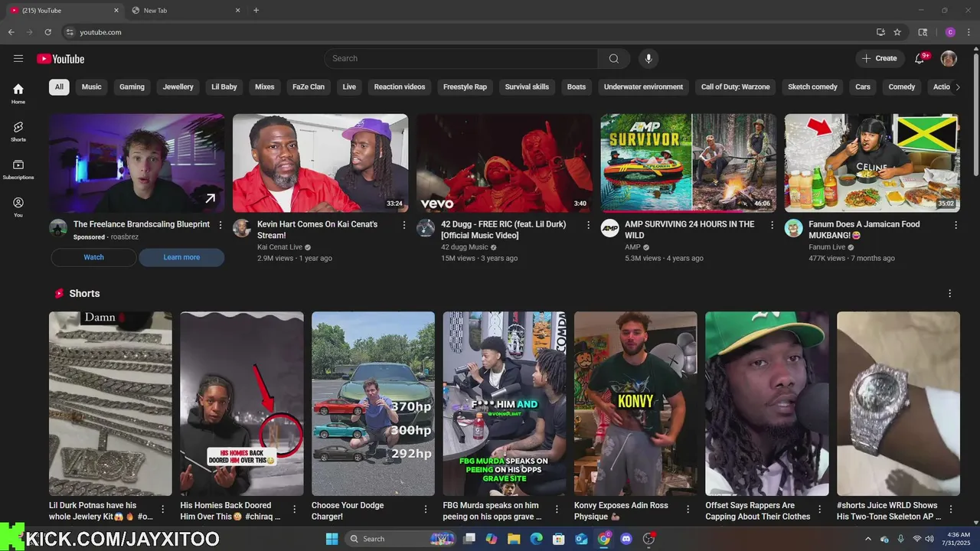Click Learn more on sponsored ad
980x551 pixels.
coord(181,257)
